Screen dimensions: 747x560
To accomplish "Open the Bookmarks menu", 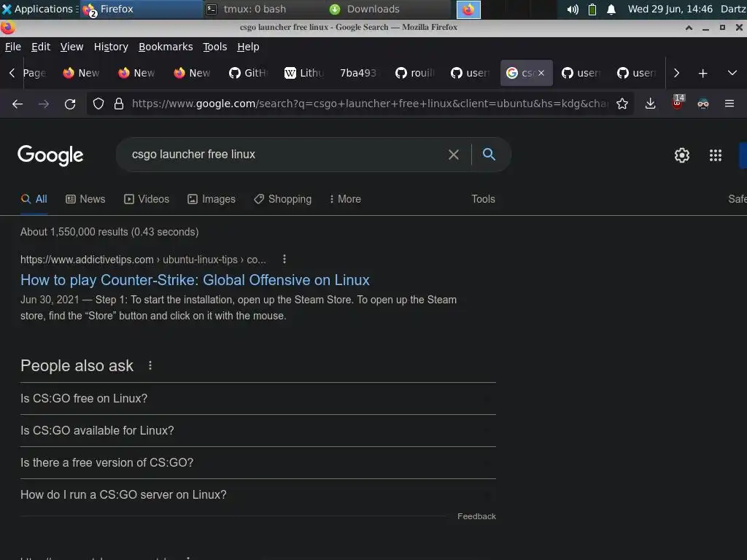I will click(166, 47).
